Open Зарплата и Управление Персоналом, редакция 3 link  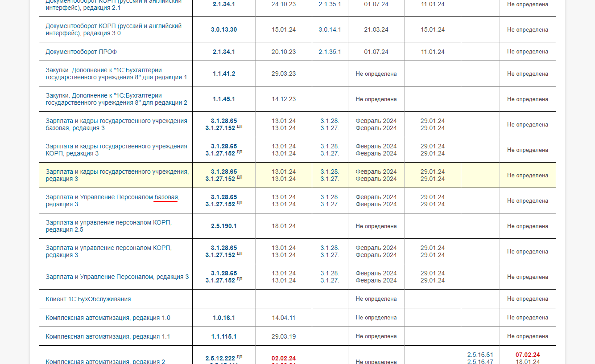[117, 277]
